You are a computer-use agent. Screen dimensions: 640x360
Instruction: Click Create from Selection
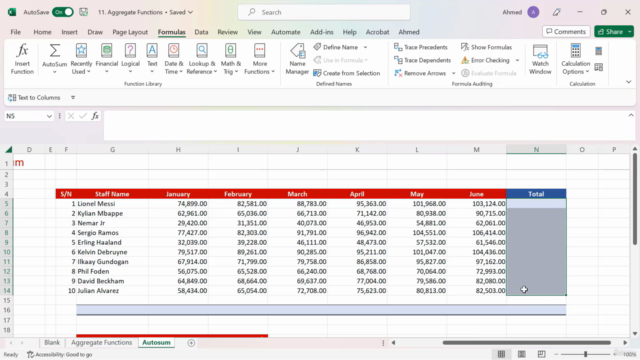(x=347, y=73)
